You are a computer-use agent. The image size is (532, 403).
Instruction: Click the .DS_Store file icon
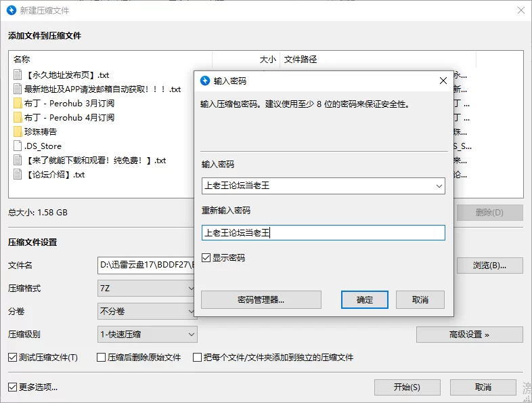pyautogui.click(x=18, y=146)
